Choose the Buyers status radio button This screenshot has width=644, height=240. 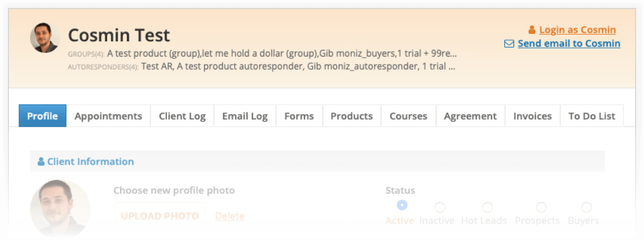pyautogui.click(x=587, y=207)
